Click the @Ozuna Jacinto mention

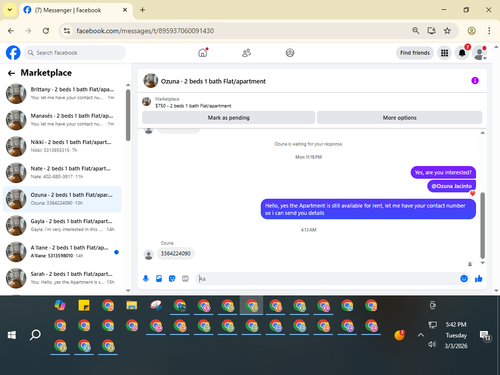(x=452, y=186)
